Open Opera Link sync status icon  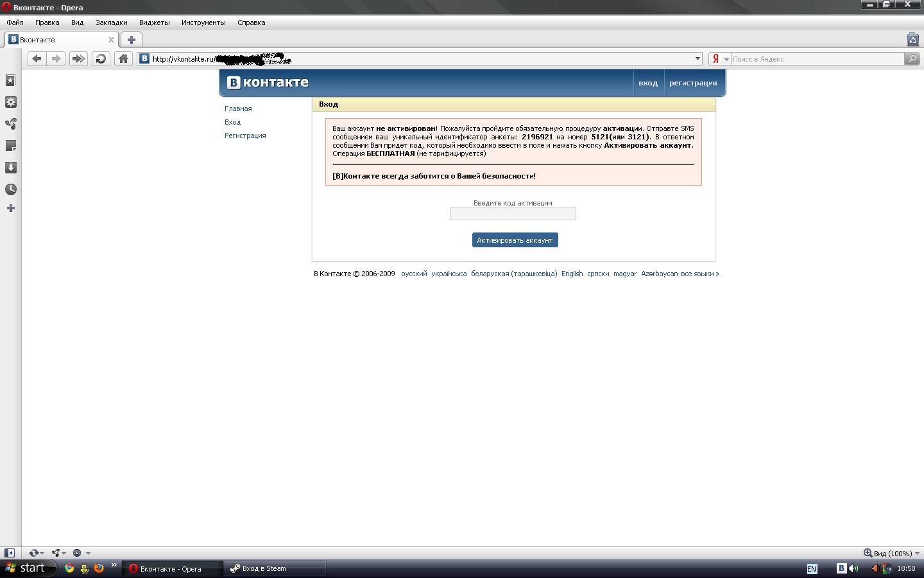(33, 553)
